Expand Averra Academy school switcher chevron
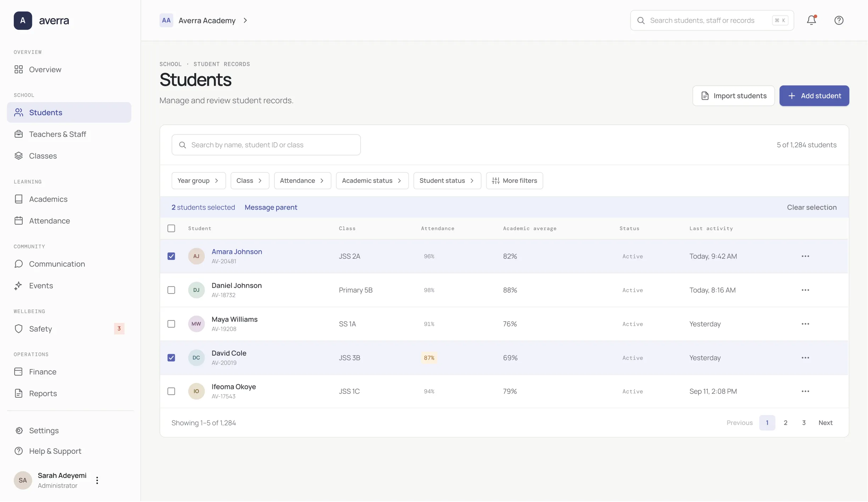This screenshot has width=868, height=502. [245, 21]
